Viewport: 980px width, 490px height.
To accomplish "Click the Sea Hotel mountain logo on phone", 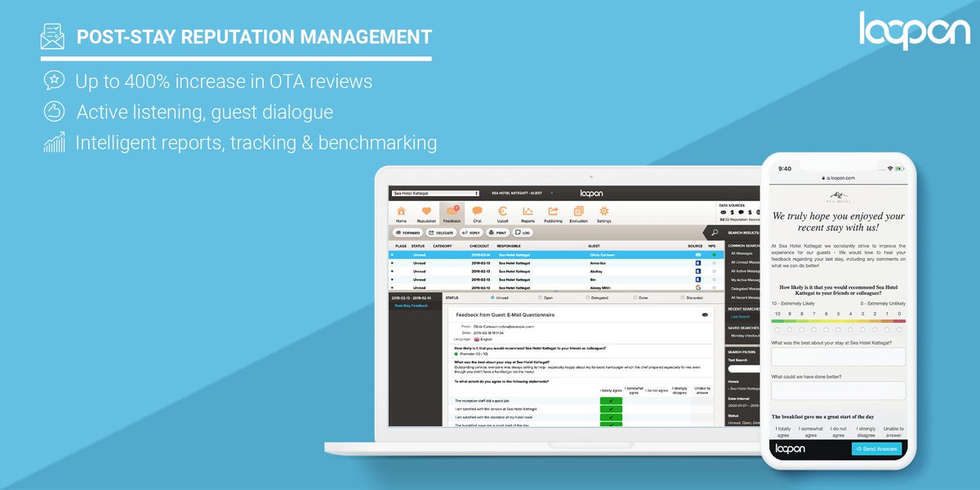I will pos(838,195).
